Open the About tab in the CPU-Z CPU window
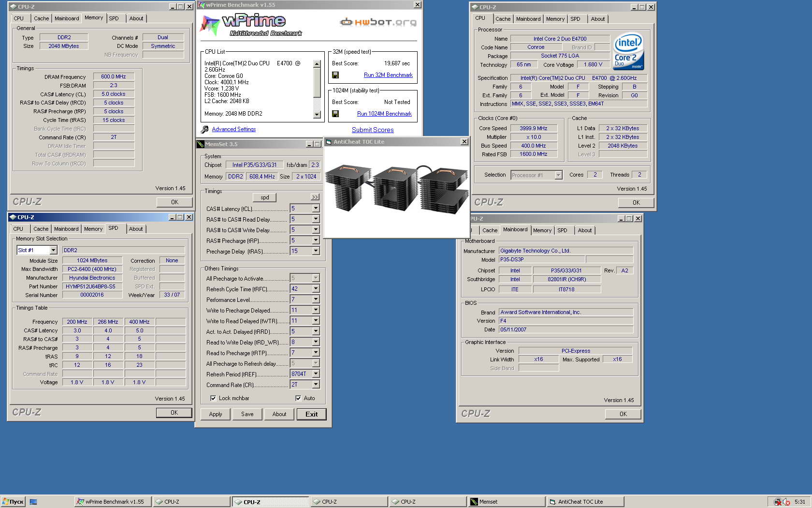The image size is (812, 508). click(x=598, y=19)
